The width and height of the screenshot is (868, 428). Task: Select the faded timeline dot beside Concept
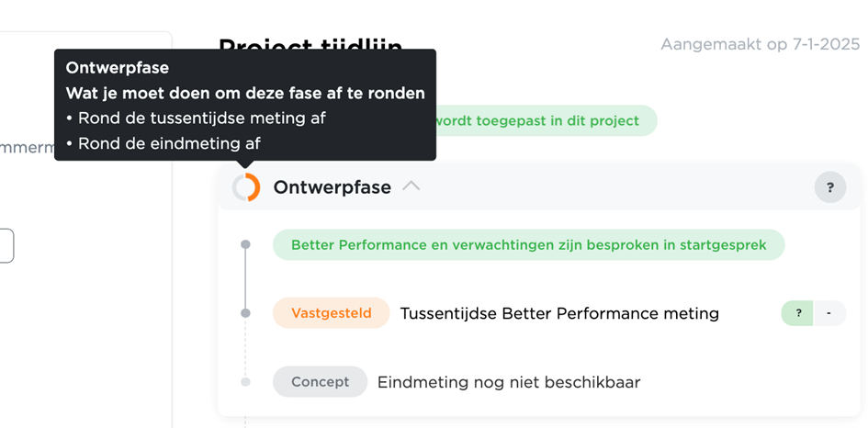[246, 382]
